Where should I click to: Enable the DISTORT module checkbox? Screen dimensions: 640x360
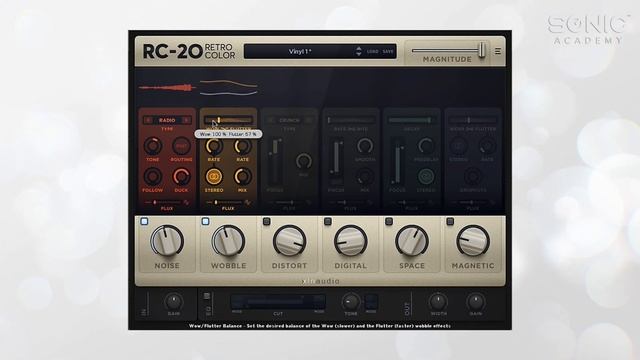coord(267,221)
